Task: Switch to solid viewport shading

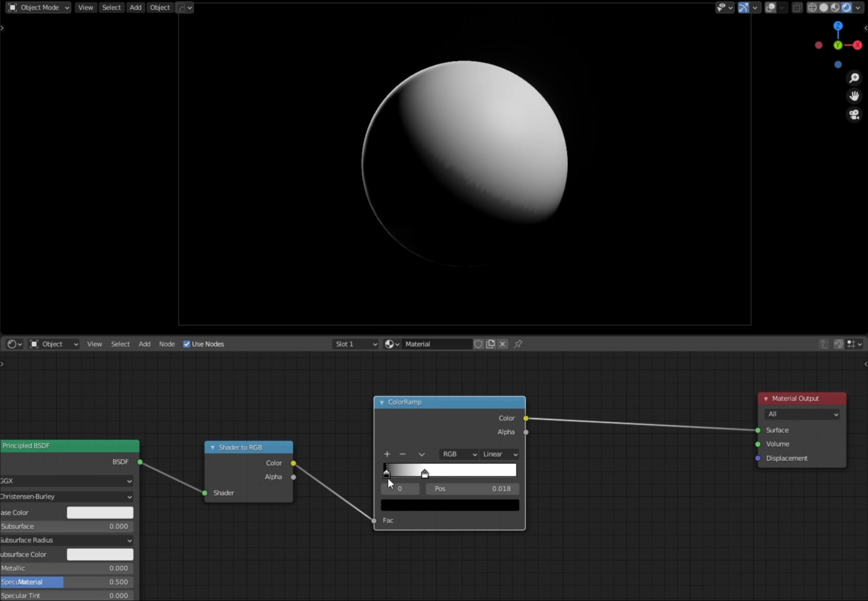Action: point(824,7)
